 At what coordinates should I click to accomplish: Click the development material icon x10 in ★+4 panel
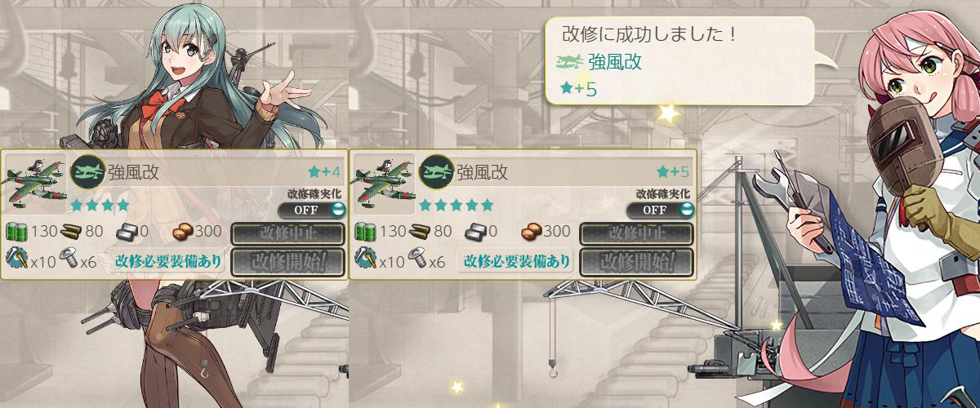[x=16, y=259]
